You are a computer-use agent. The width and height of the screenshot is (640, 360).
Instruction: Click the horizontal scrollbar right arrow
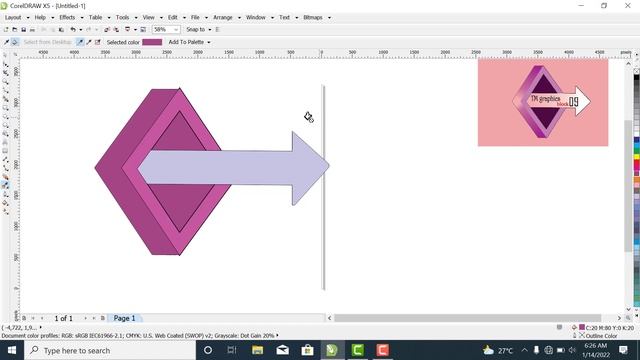[619, 318]
